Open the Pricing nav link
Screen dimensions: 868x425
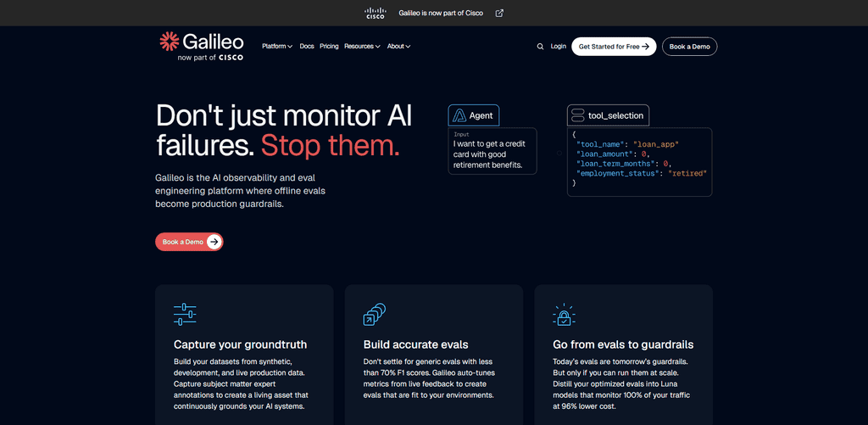tap(329, 47)
